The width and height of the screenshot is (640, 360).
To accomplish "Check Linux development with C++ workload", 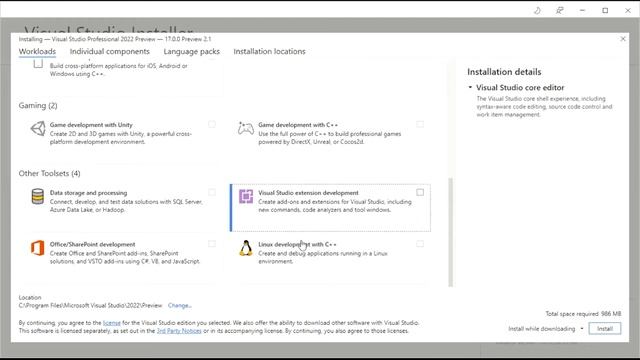I will tap(420, 244).
